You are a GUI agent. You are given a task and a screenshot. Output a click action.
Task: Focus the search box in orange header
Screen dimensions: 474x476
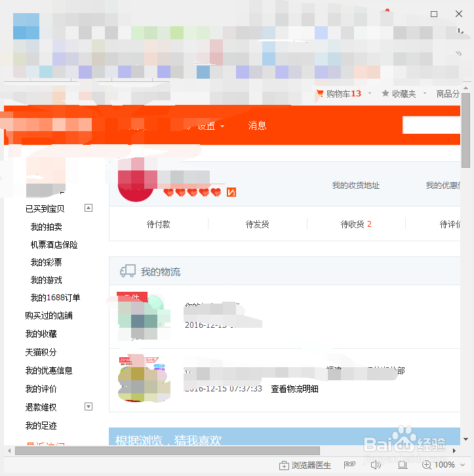pyautogui.click(x=431, y=125)
